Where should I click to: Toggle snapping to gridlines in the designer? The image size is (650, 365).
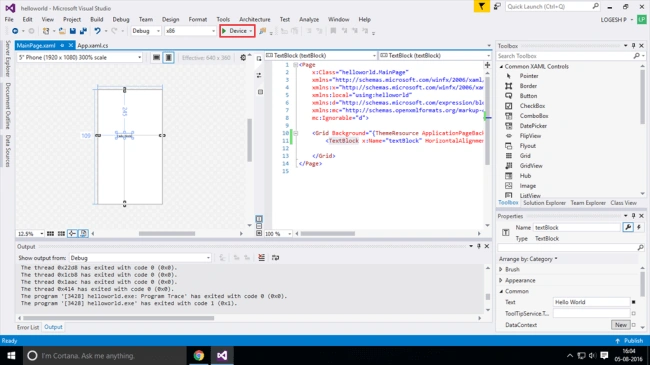(61, 234)
